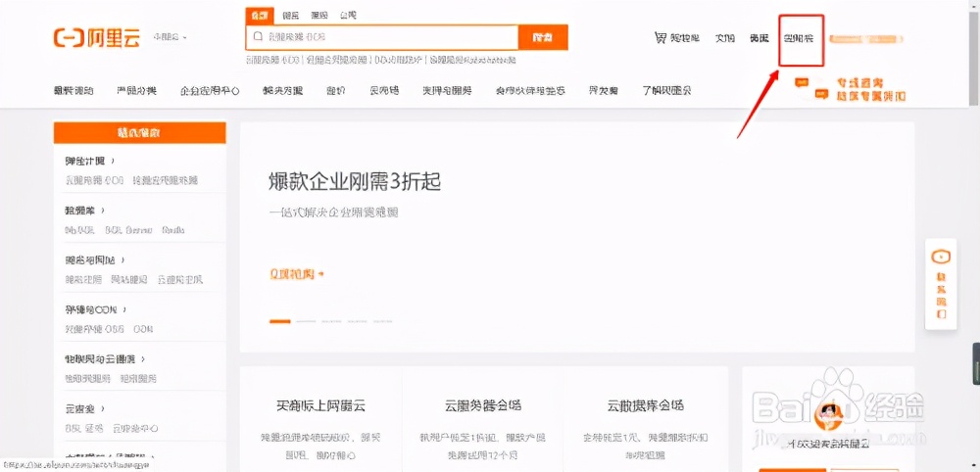Image resolution: width=980 pixels, height=472 pixels.
Task: Open 定价 in the navigation bar
Action: point(335,90)
